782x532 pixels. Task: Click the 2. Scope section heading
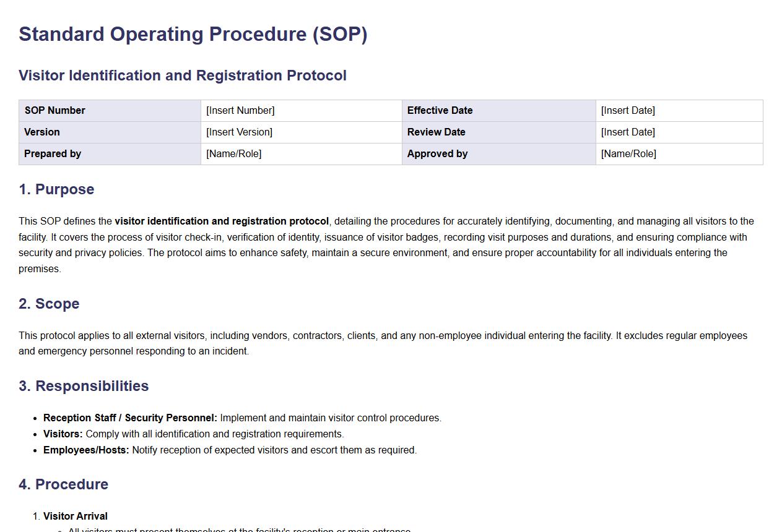click(x=49, y=304)
